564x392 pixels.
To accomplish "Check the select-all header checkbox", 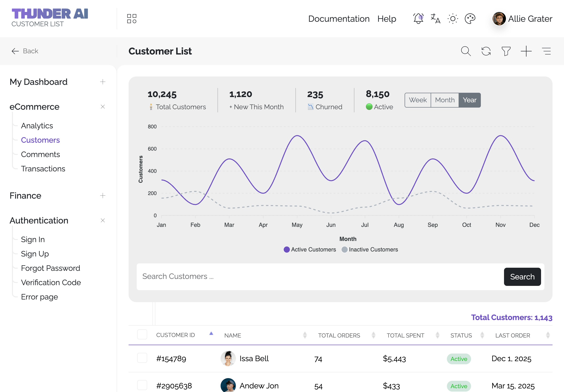I will click(142, 335).
